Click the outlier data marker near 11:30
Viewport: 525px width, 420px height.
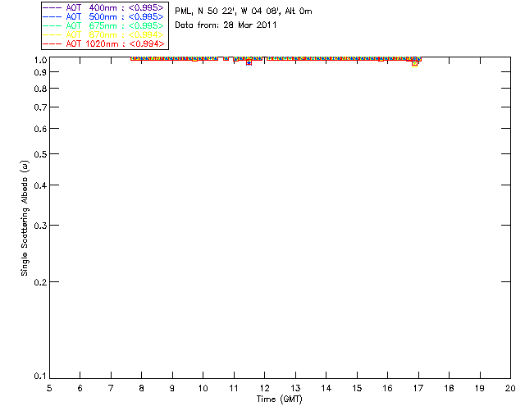249,62
